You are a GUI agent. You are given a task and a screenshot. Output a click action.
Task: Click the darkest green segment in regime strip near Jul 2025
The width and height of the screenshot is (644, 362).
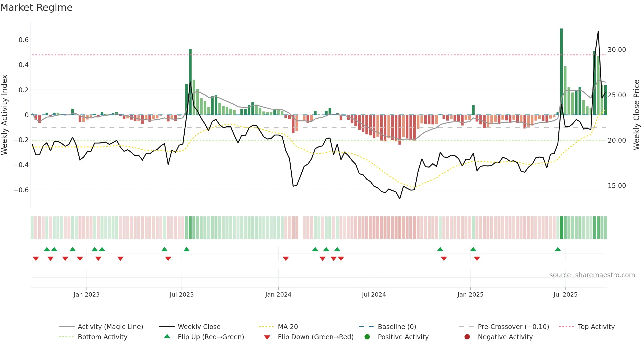coord(561,228)
